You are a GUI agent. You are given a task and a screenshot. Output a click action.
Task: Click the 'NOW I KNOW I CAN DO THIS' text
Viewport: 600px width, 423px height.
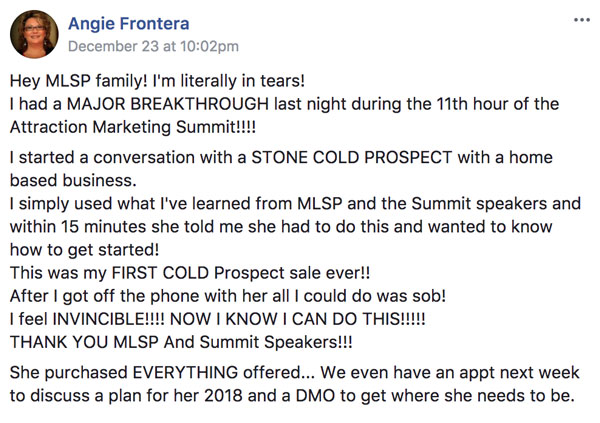tap(298, 319)
